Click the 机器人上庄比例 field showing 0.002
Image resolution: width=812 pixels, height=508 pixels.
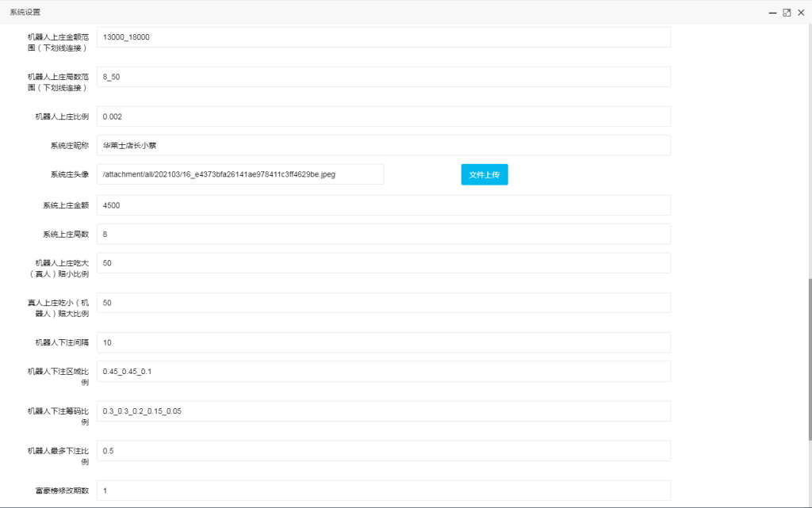[383, 116]
